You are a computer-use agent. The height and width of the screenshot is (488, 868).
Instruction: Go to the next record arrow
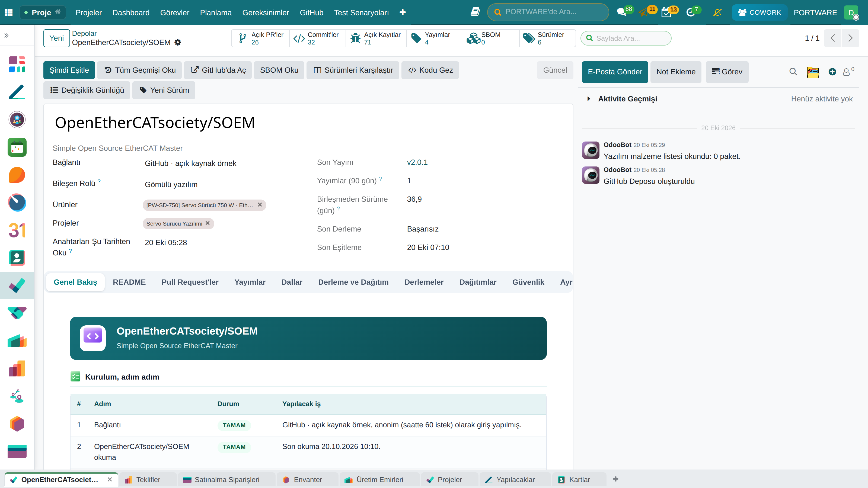(850, 38)
